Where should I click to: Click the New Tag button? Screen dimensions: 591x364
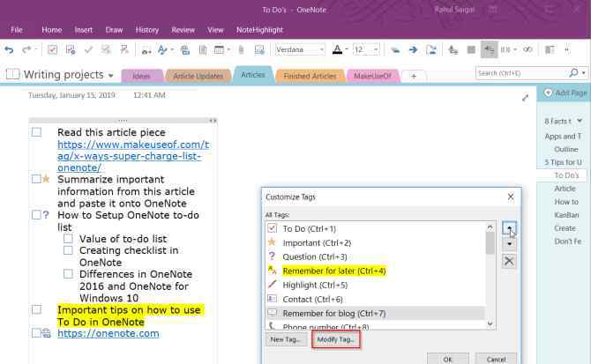click(x=285, y=339)
